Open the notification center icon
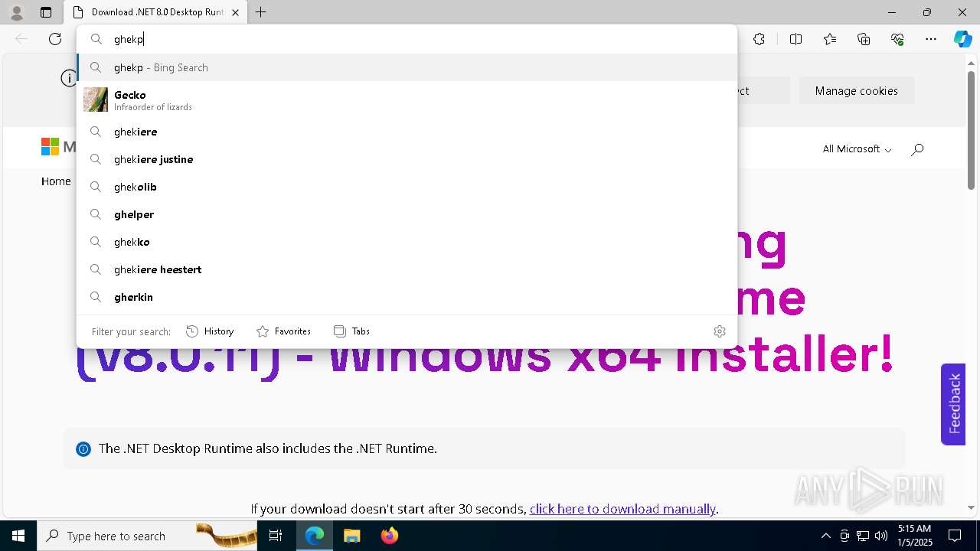Viewport: 980px width, 551px height. coord(955,536)
